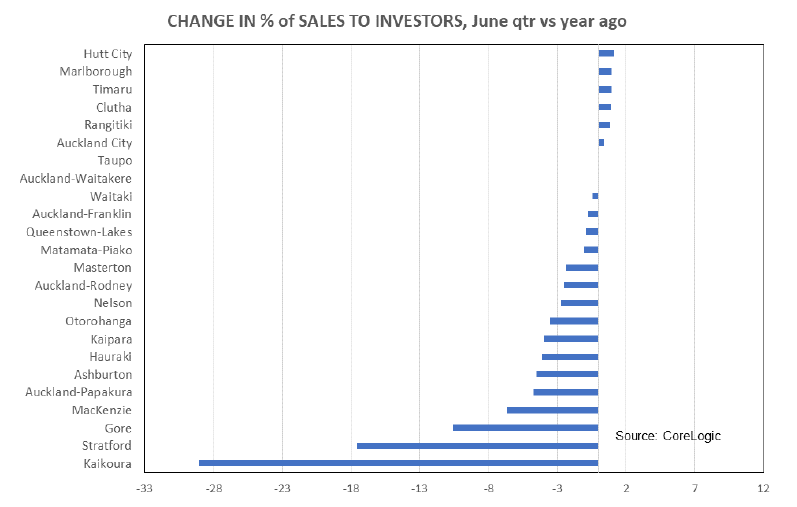Click the 12 x-axis tick label
The image size is (797, 507).
pos(764,489)
